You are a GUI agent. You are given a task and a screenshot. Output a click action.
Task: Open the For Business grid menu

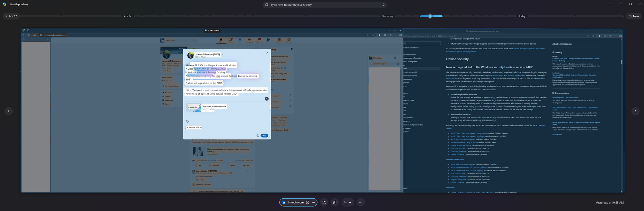point(279,40)
